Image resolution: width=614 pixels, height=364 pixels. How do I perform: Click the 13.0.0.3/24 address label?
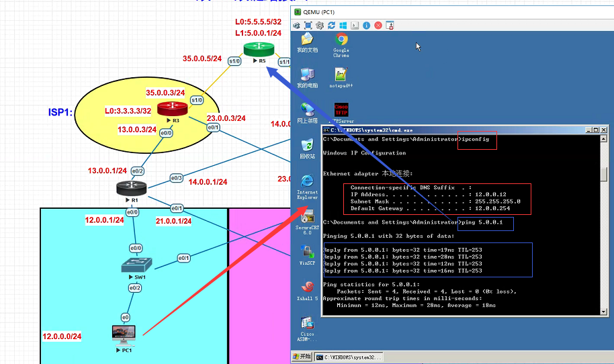pyautogui.click(x=137, y=130)
